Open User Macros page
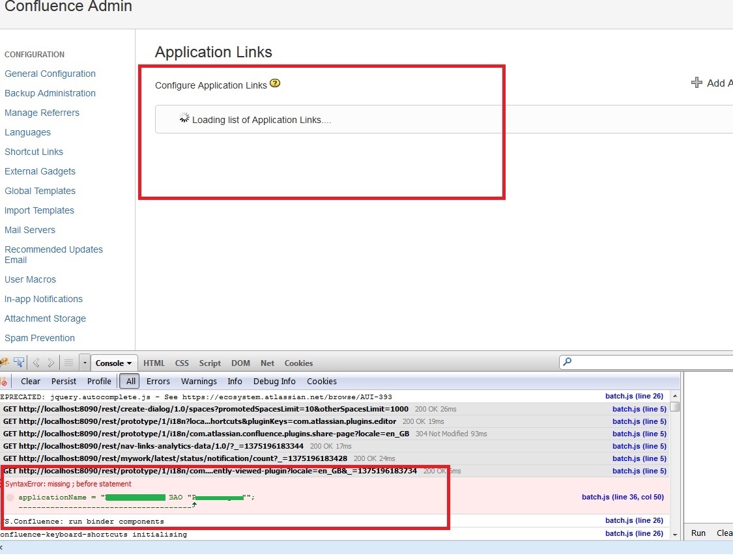Image resolution: width=733 pixels, height=560 pixels. 31,280
